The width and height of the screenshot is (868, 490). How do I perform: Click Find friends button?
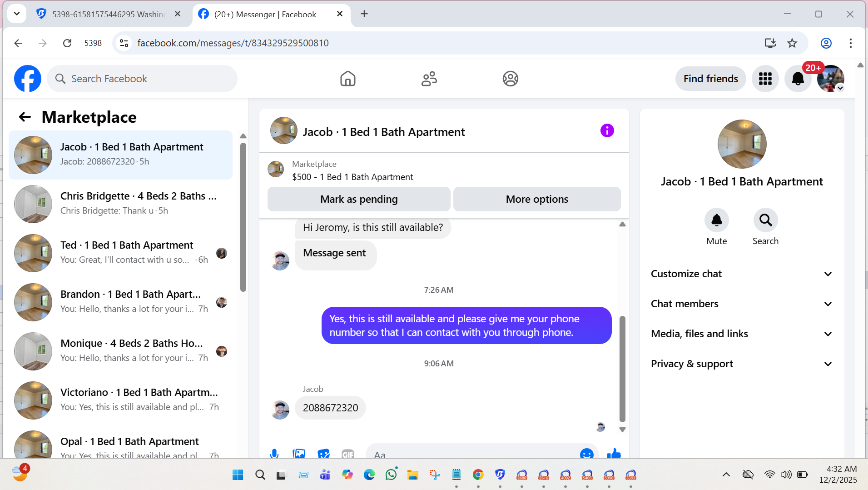(711, 79)
